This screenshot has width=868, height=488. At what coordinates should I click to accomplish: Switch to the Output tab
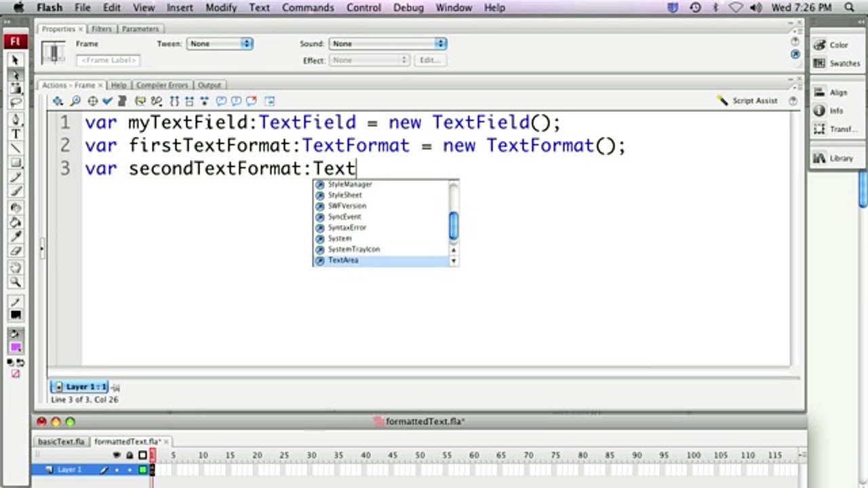click(x=210, y=85)
